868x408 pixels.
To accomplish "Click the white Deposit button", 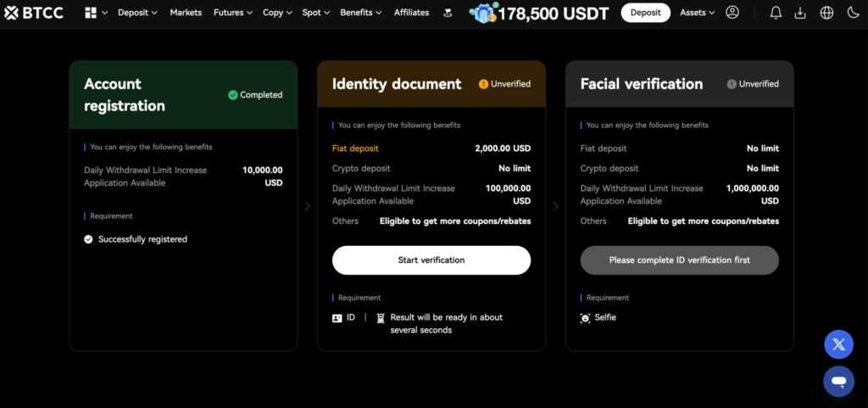I will [x=645, y=13].
